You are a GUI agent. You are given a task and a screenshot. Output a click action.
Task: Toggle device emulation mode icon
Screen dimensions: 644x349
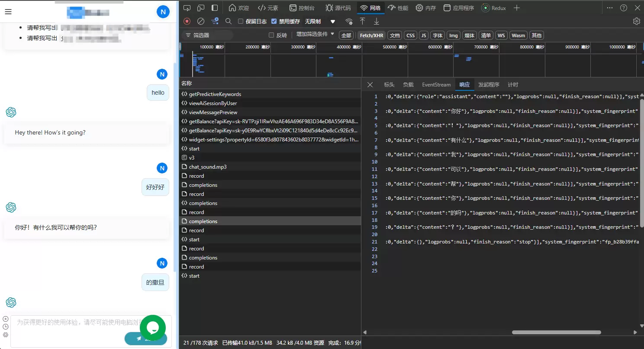pyautogui.click(x=201, y=8)
